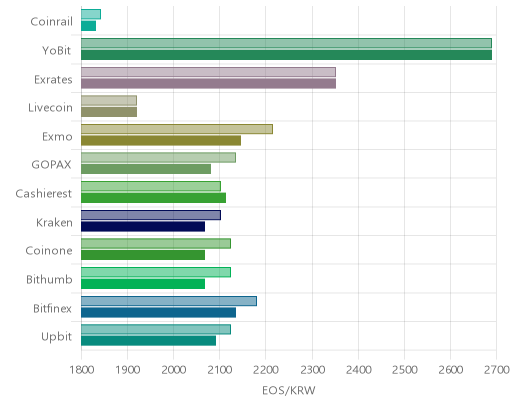512x408 pixels.
Task: Click the light blue Bitfinex bar
Action: click(x=169, y=301)
